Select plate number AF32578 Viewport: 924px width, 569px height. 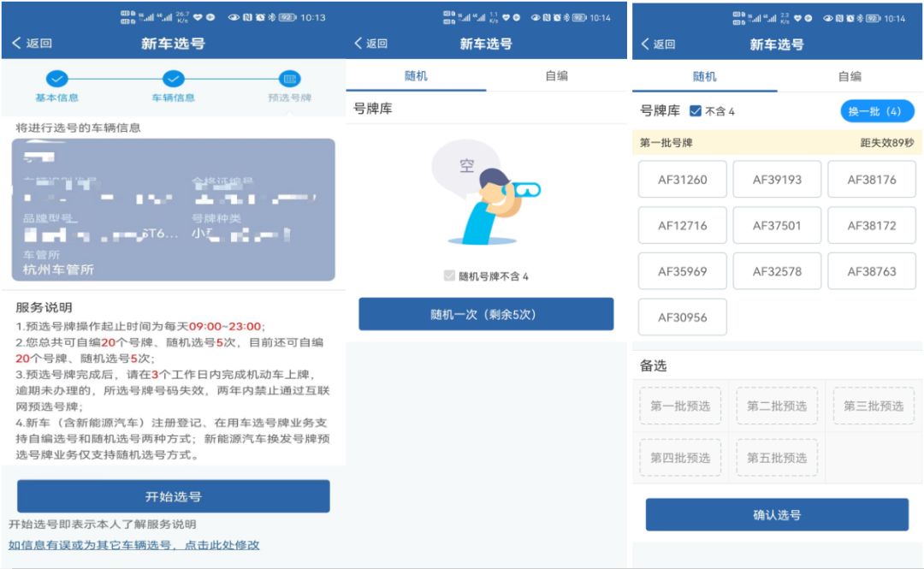point(777,271)
